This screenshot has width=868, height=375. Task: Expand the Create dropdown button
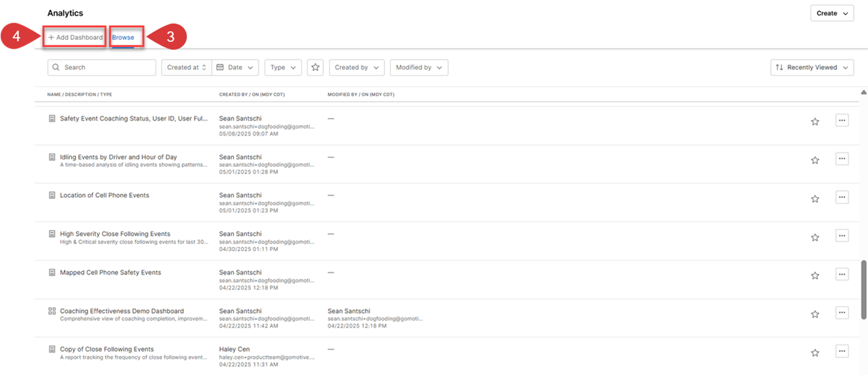pos(832,13)
